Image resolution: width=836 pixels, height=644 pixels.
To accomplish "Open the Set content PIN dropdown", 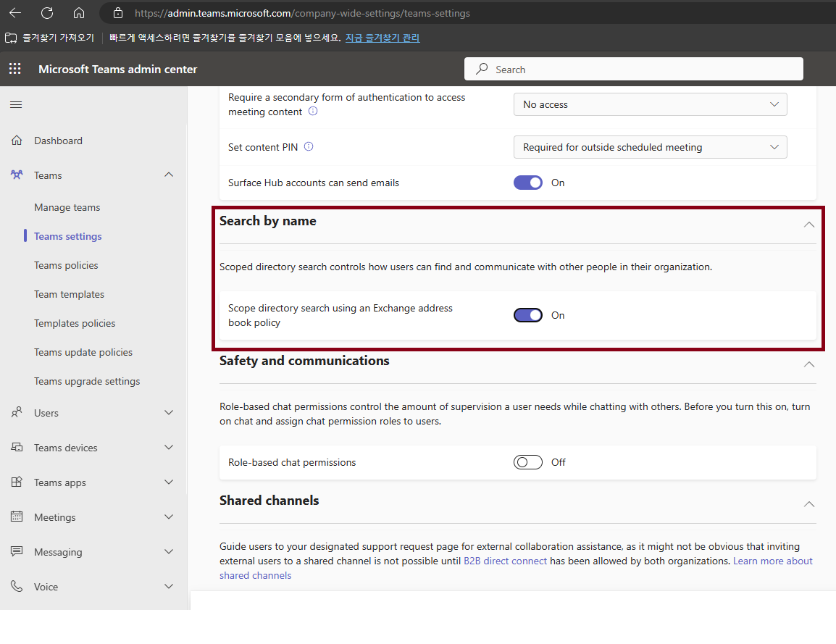I will [x=650, y=147].
